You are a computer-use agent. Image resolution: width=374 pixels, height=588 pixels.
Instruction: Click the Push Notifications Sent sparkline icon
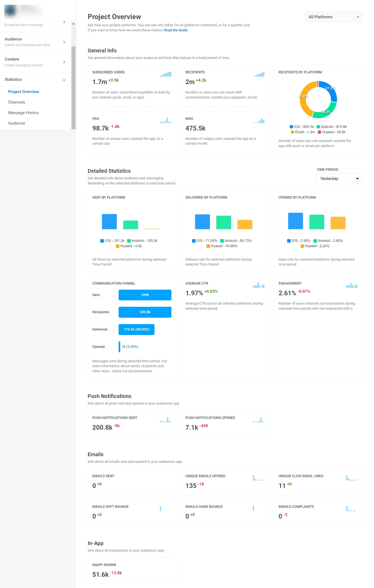point(165,420)
